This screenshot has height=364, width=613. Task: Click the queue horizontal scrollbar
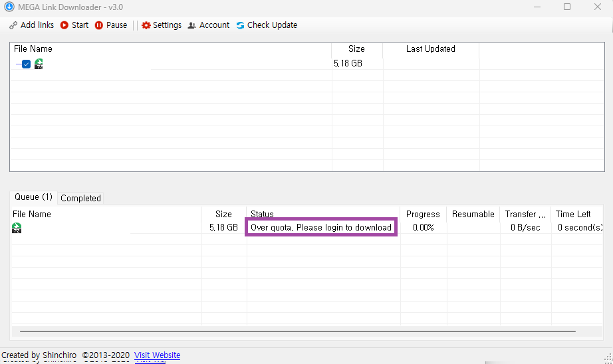coord(297,331)
